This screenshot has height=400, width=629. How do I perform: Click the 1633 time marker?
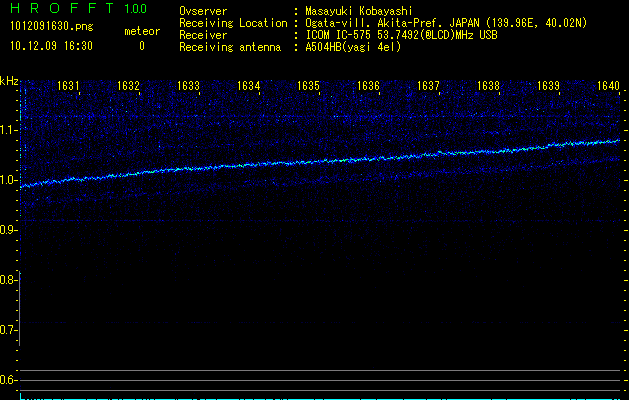tap(189, 86)
